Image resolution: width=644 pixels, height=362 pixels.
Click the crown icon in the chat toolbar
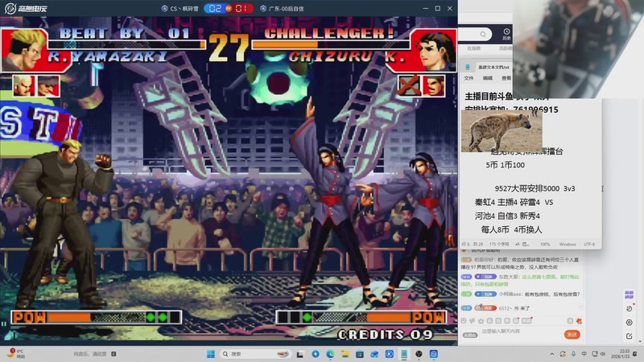pos(481,320)
